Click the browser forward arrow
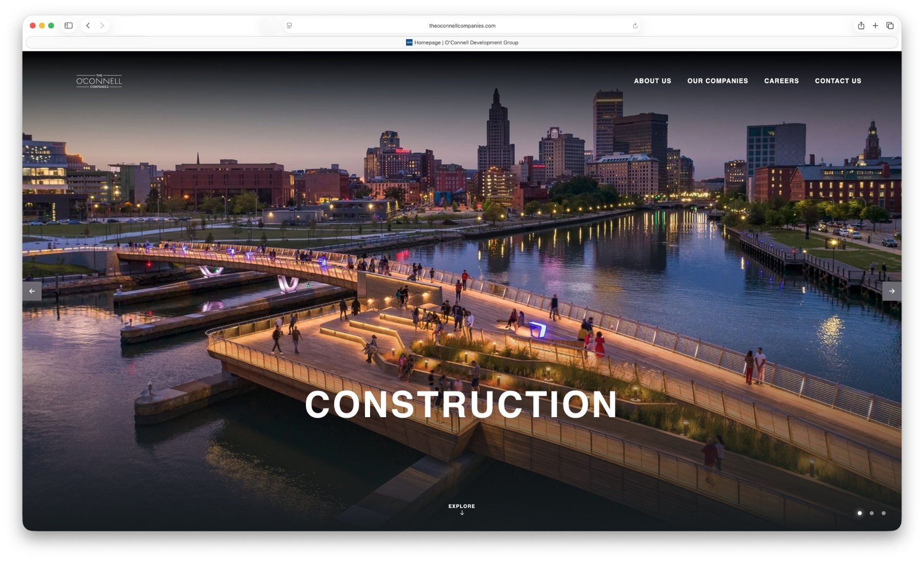Image resolution: width=924 pixels, height=561 pixels. (x=102, y=26)
